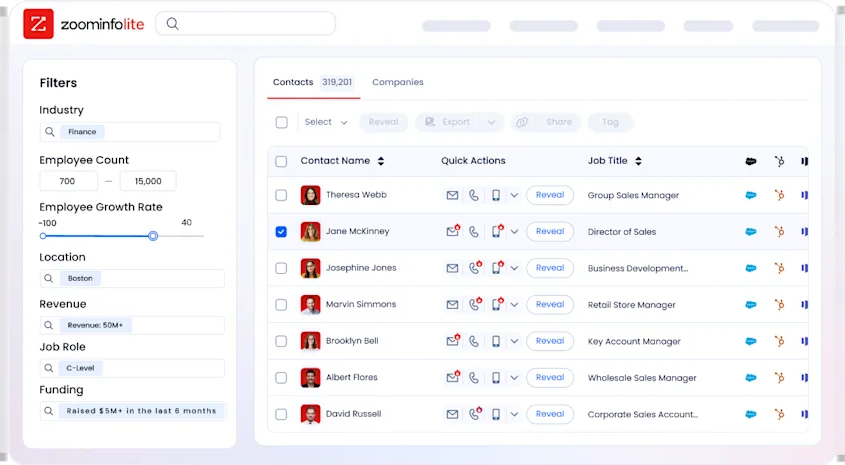The width and height of the screenshot is (845, 465).
Task: Click Salesforce icon in Theresa Webb row
Action: [751, 195]
